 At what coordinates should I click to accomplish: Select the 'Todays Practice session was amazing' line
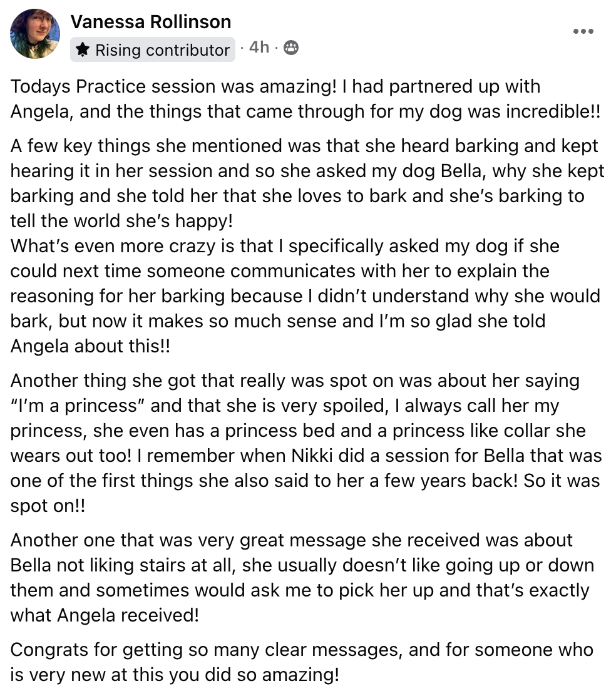point(275,86)
